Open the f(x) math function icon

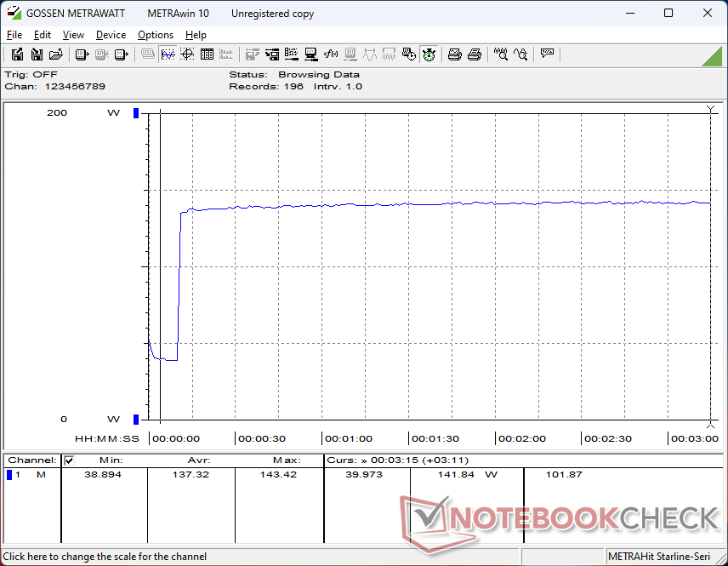331,54
